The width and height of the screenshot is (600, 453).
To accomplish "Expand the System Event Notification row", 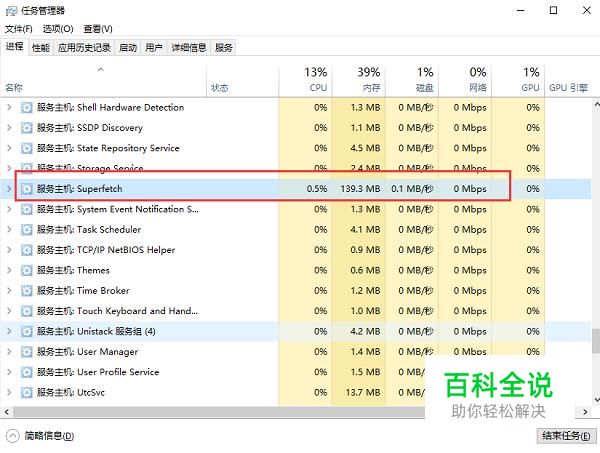I will point(9,209).
